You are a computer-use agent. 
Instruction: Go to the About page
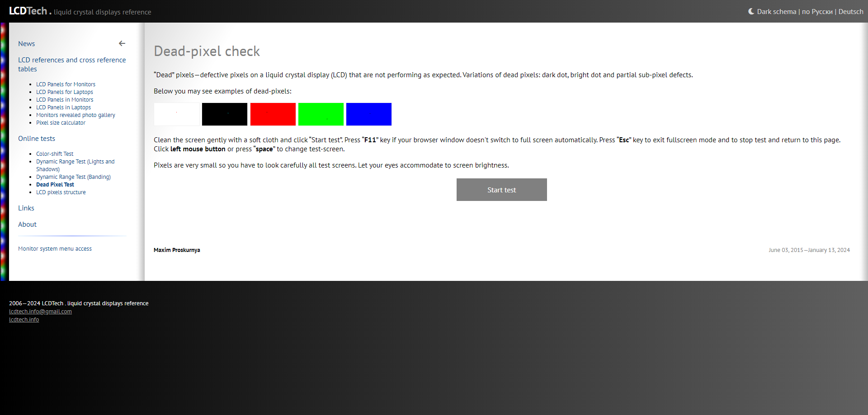(x=27, y=224)
